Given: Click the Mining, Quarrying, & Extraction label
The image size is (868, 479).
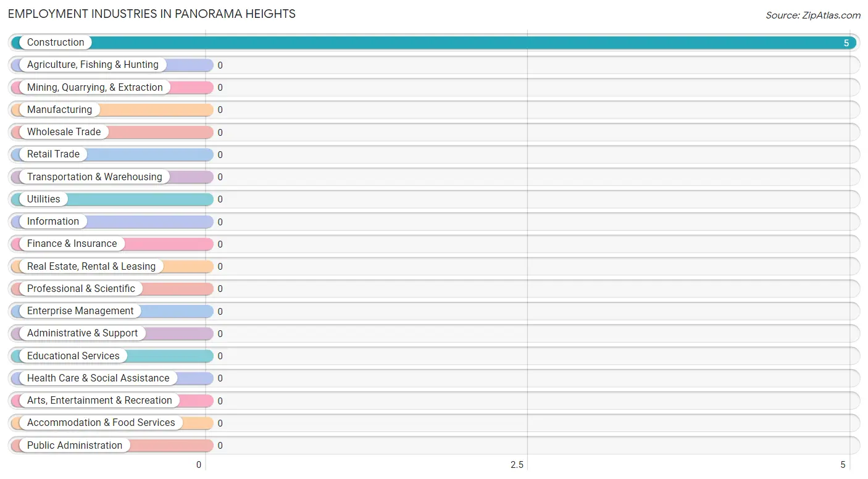Looking at the screenshot, I should pyautogui.click(x=95, y=88).
